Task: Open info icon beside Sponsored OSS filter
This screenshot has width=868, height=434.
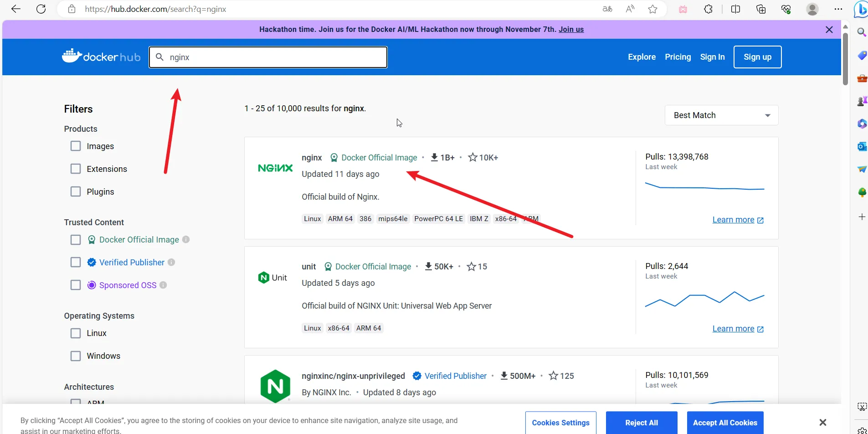Action: tap(163, 285)
